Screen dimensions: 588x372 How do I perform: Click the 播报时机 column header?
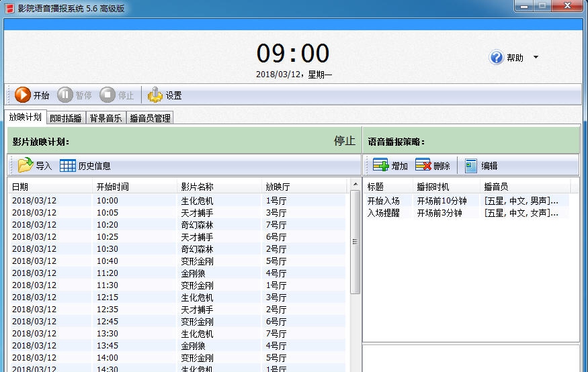(x=446, y=187)
